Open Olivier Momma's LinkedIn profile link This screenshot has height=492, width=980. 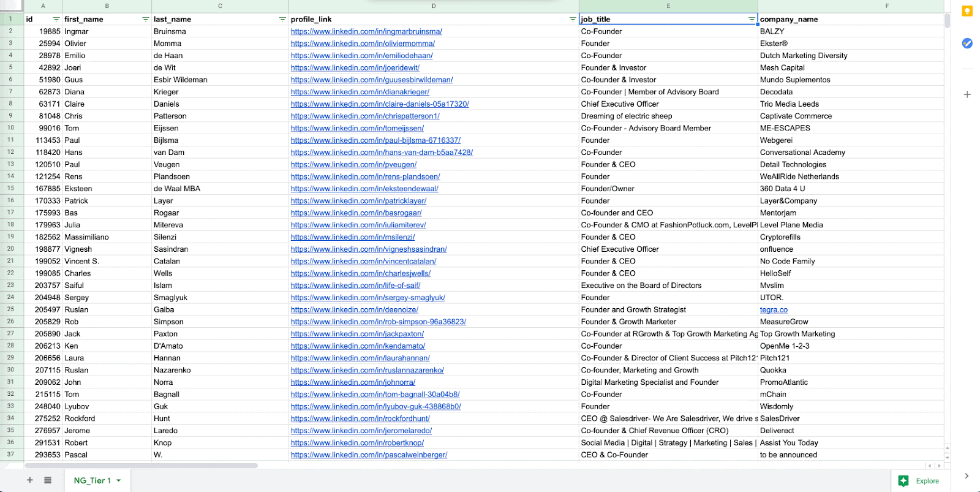(363, 44)
